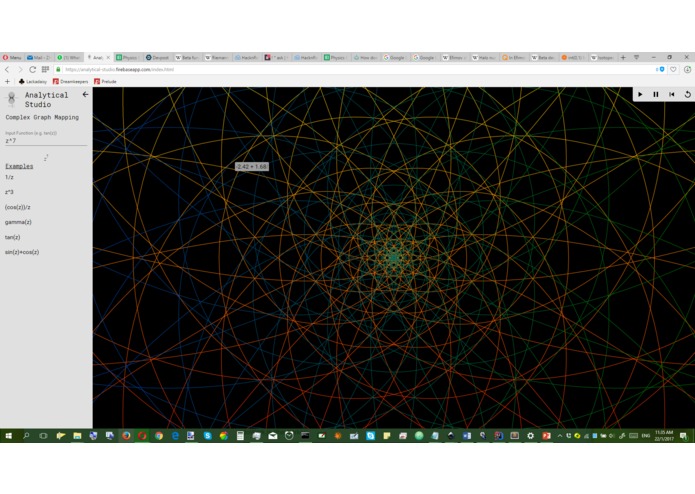Reload the page with the refresh icon

pos(32,70)
